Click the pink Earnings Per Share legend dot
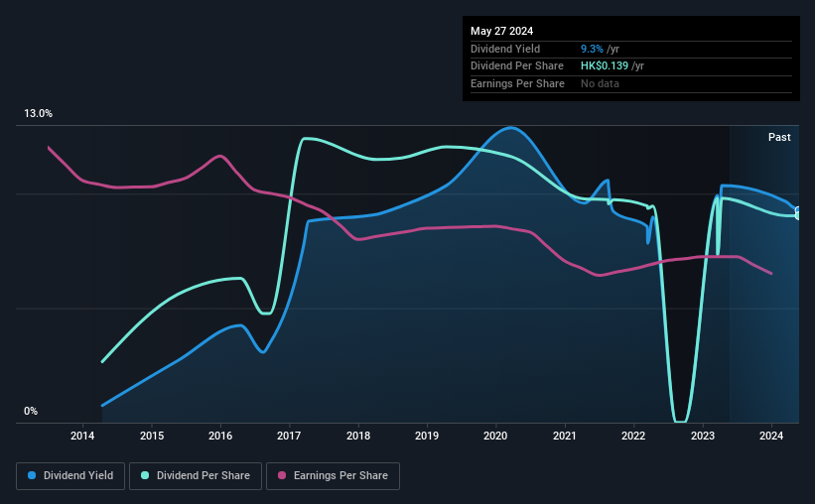The image size is (815, 504). click(282, 475)
